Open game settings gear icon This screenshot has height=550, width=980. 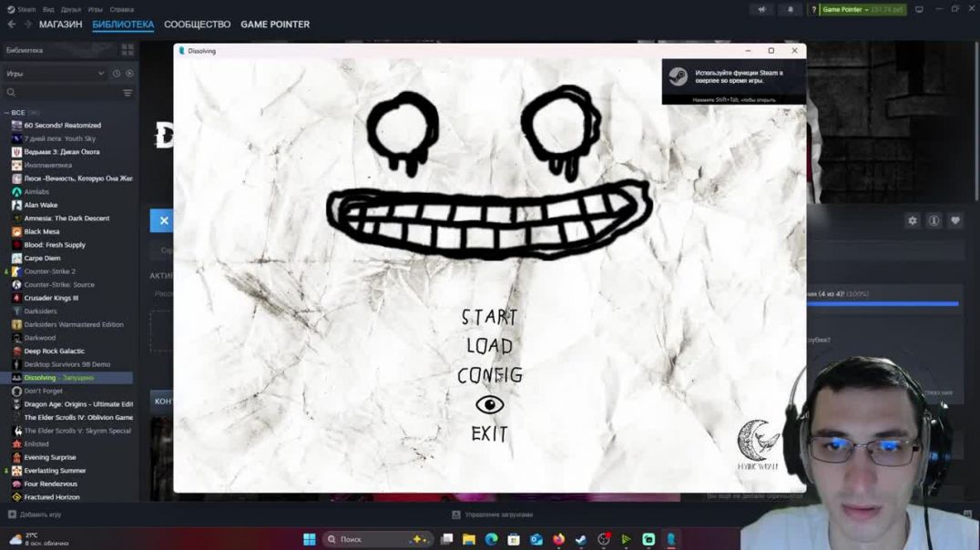(913, 220)
